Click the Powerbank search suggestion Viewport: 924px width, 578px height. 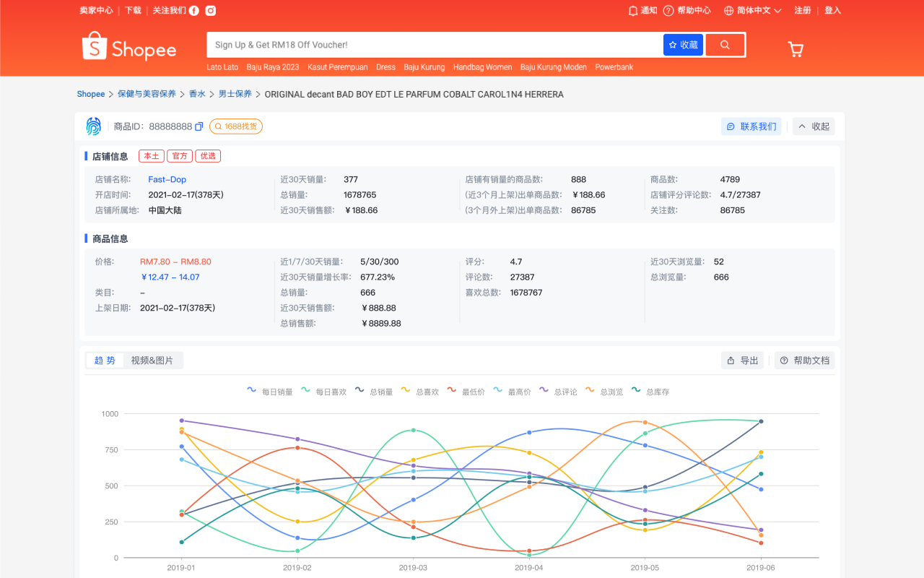point(614,67)
